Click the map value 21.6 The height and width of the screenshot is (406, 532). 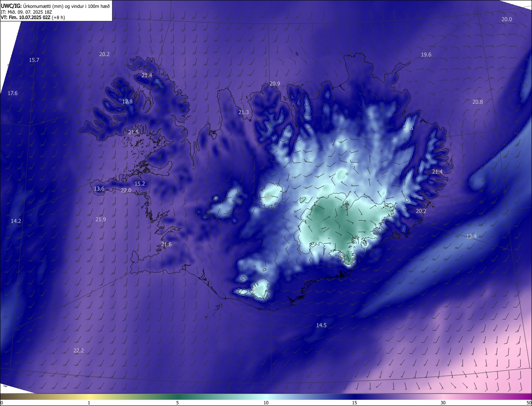click(166, 245)
